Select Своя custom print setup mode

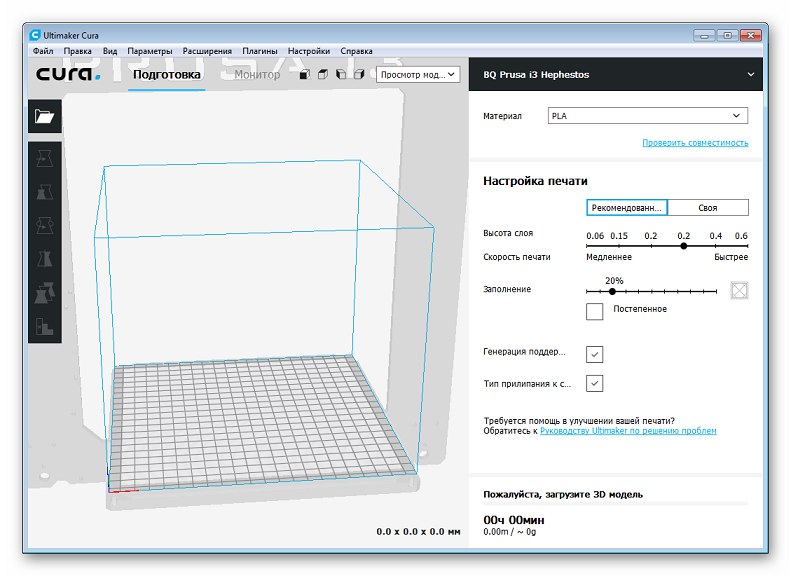pos(708,207)
